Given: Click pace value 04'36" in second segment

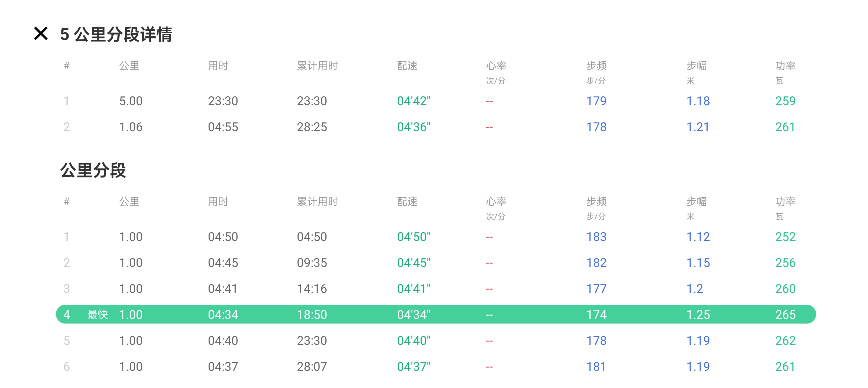Looking at the screenshot, I should pos(413,127).
